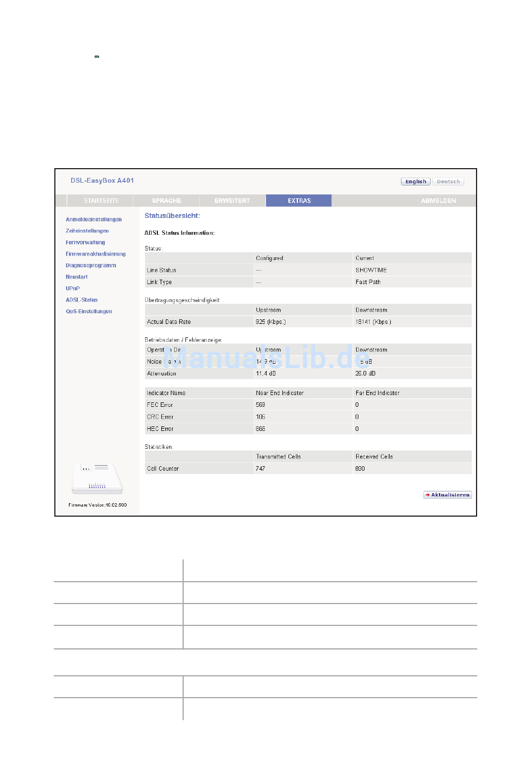Click the Configured column header
This screenshot has height=775, width=532.
coord(269,258)
